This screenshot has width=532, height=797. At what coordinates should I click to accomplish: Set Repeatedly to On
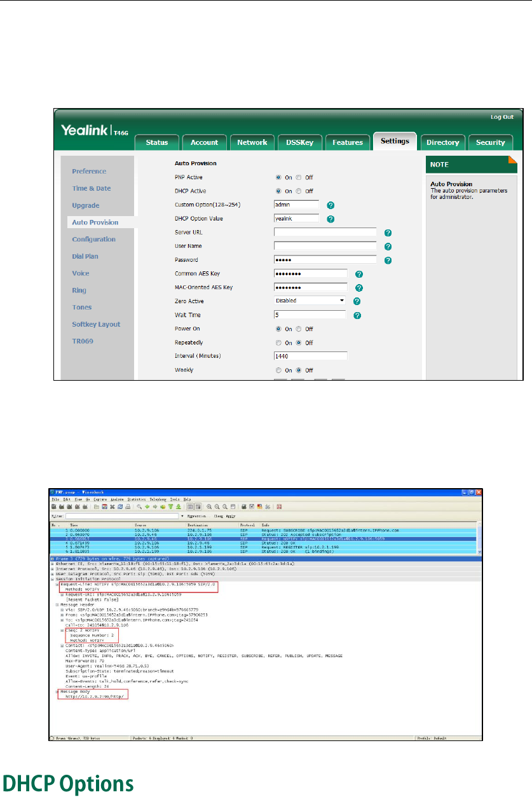pyautogui.click(x=279, y=343)
